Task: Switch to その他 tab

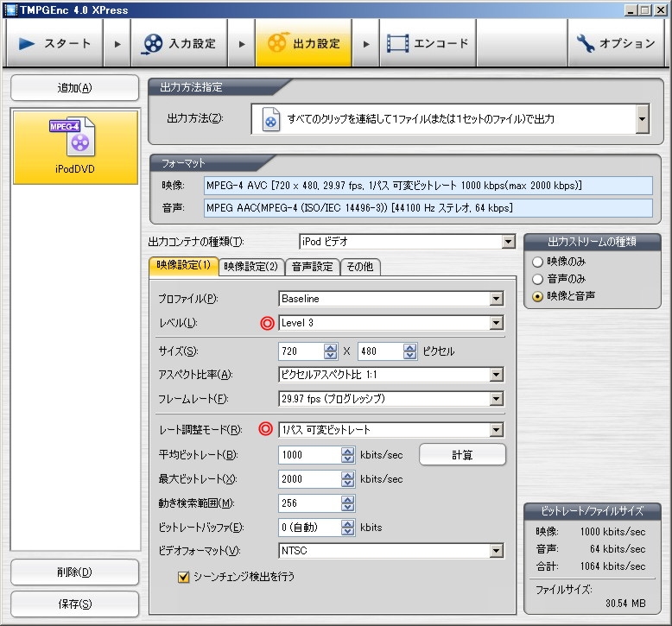Action: (360, 267)
